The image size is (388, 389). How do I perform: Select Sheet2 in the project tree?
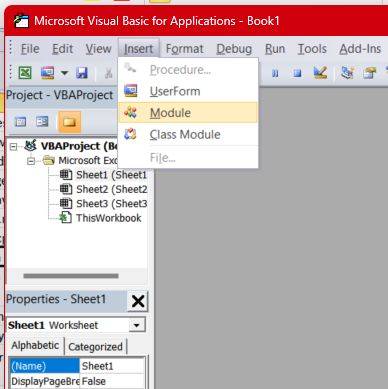(x=112, y=189)
